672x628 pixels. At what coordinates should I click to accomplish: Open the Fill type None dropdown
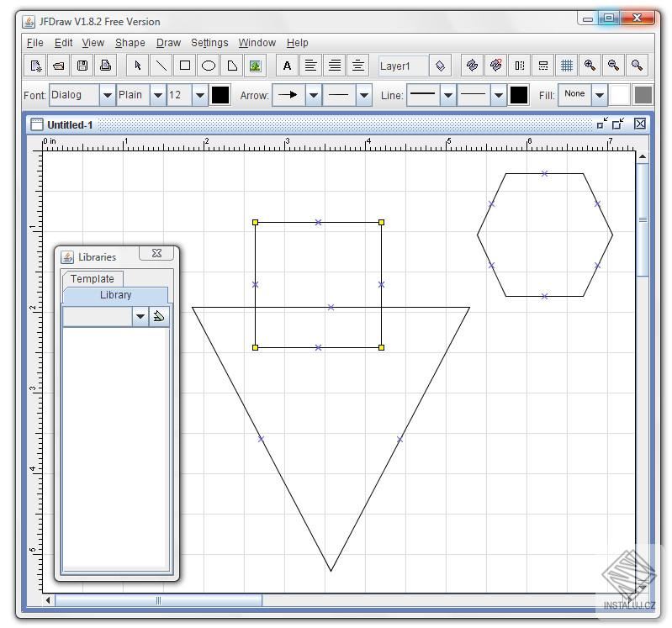pyautogui.click(x=600, y=95)
